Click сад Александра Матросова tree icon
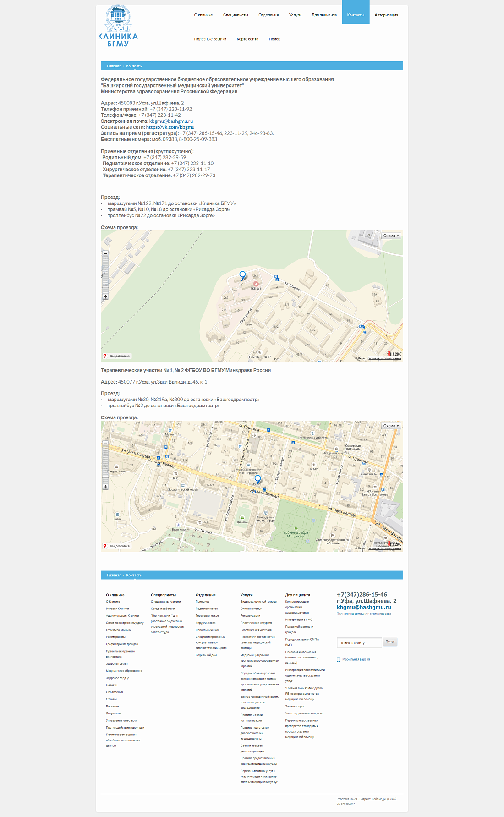 click(x=296, y=528)
